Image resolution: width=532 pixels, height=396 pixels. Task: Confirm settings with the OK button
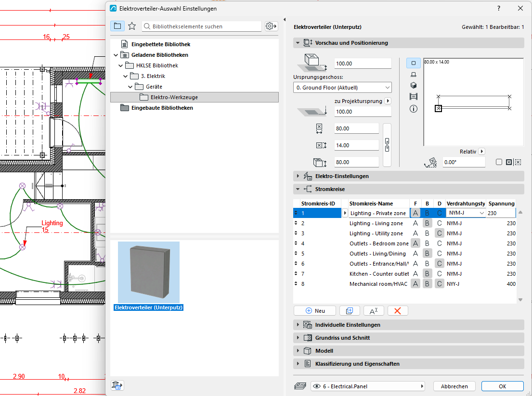(503, 386)
